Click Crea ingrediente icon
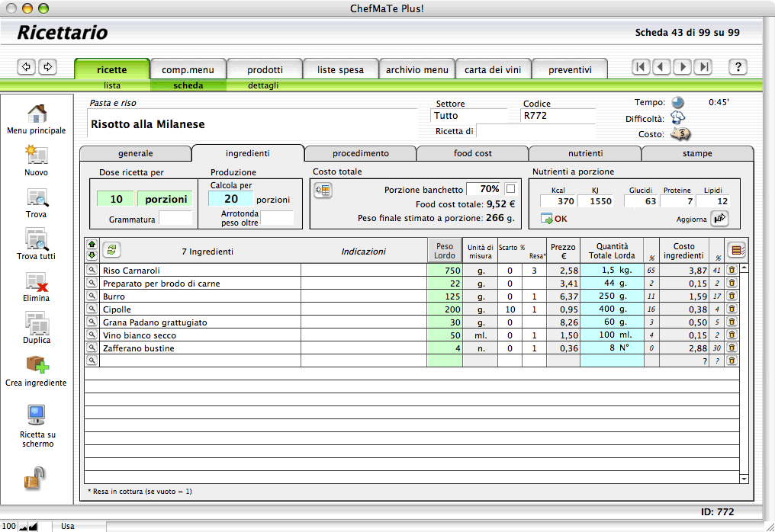The image size is (775, 532). 37,366
